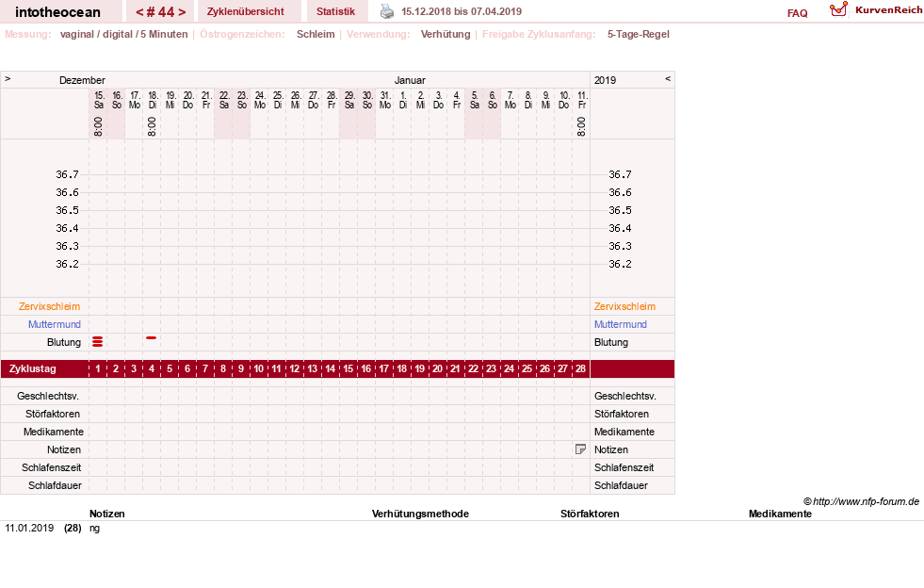This screenshot has height=588, width=924.
Task: Click the Januar month label
Action: (x=410, y=80)
